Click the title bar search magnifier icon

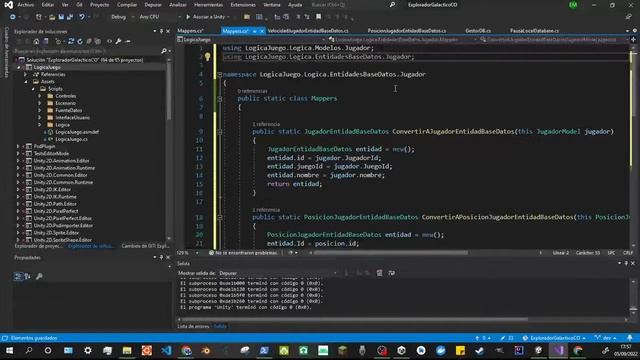tap(392, 5)
